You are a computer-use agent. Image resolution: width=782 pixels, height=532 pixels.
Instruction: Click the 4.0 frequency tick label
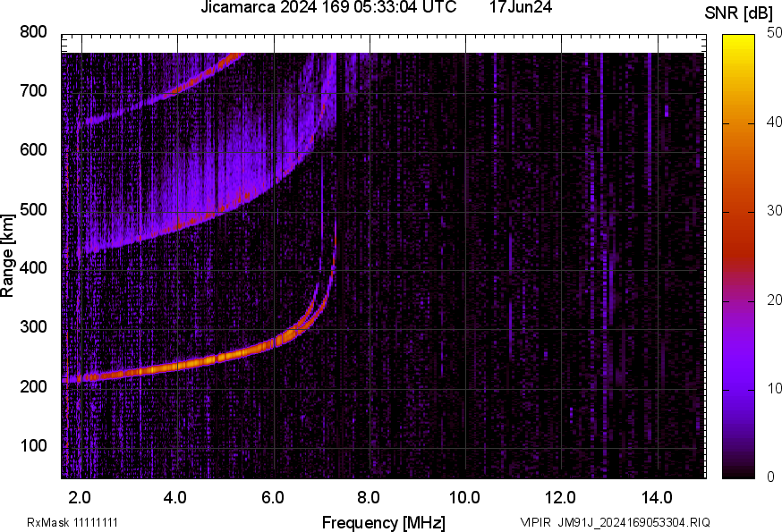pyautogui.click(x=175, y=498)
